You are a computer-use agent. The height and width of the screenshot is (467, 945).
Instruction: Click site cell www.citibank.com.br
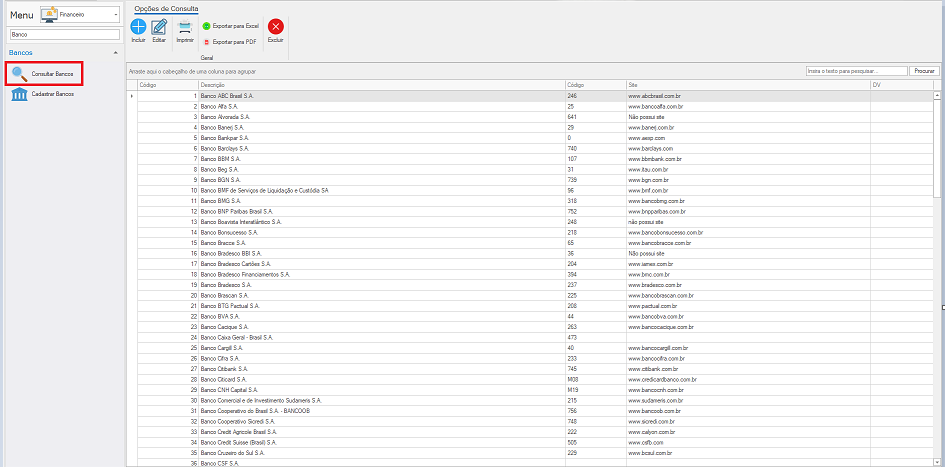tap(748, 369)
